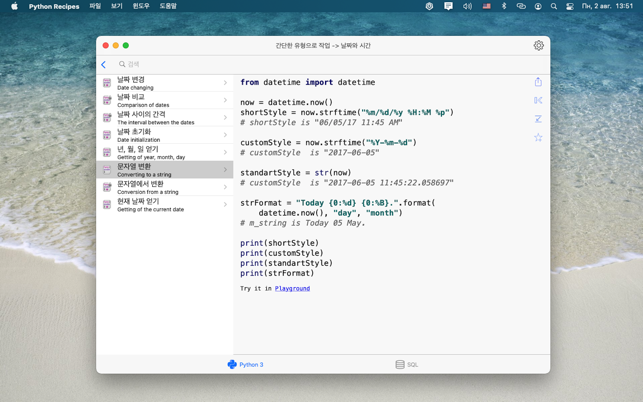Viewport: 643px width, 402px height.
Task: Click the back arrow chevron
Action: 103,65
